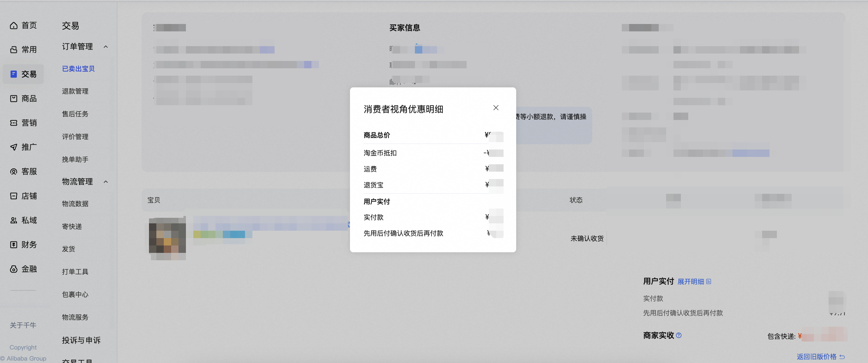Open the 财务 finance icon

(x=14, y=245)
